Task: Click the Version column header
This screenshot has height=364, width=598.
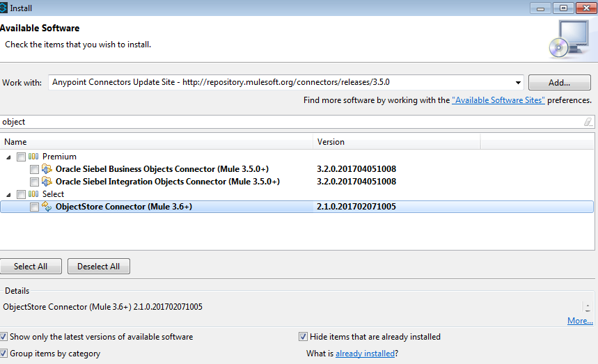Action: pos(397,142)
